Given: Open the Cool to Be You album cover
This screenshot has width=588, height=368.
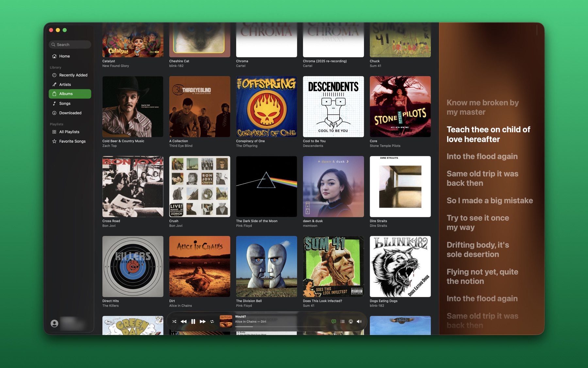Looking at the screenshot, I should pyautogui.click(x=333, y=107).
